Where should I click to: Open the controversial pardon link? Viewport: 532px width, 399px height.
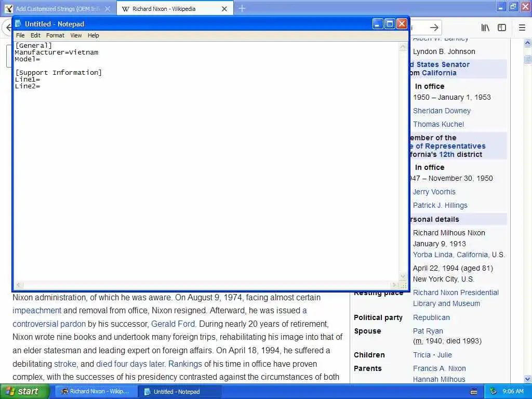49,324
